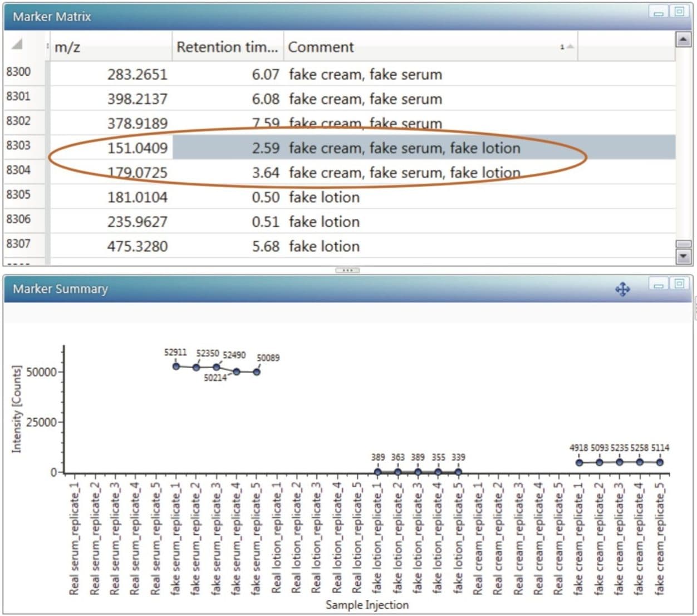This screenshot has width=697, height=616.
Task: Click the Marker Summary panel title
Action: pyautogui.click(x=60, y=289)
